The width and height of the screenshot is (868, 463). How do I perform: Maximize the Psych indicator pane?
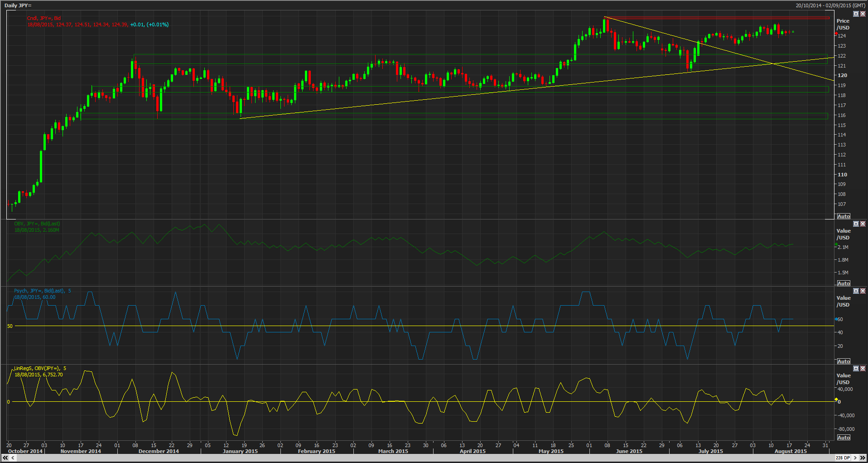pyautogui.click(x=856, y=291)
